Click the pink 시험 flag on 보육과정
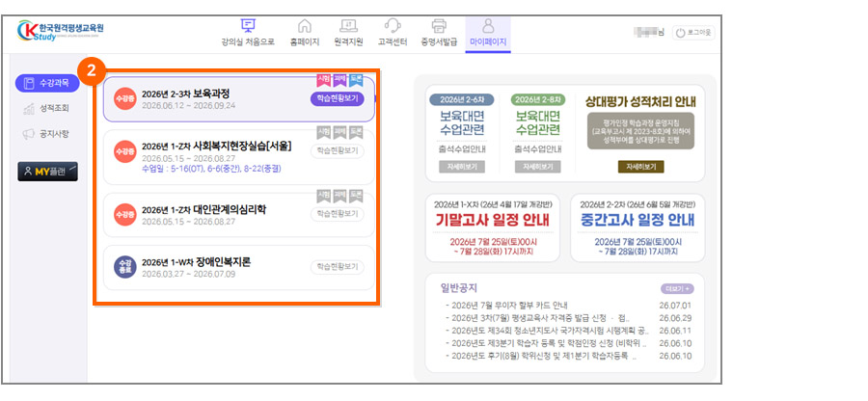Screen dimensions: 868x401 (x=324, y=80)
